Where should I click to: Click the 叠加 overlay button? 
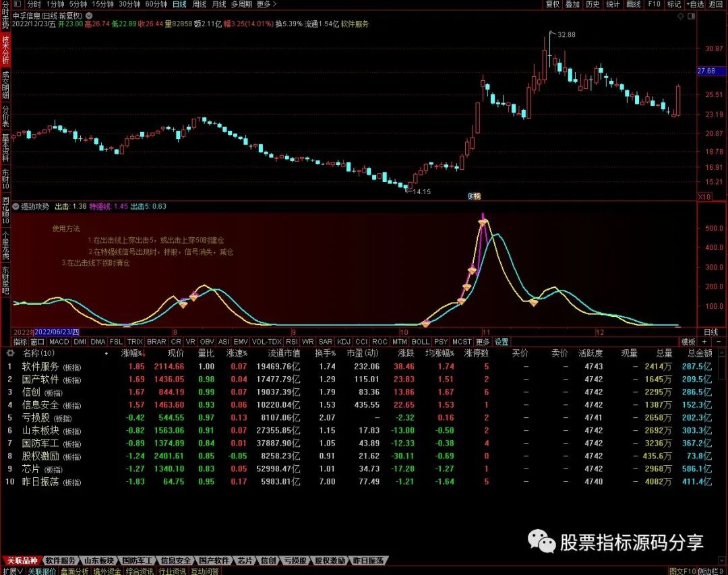tap(572, 4)
